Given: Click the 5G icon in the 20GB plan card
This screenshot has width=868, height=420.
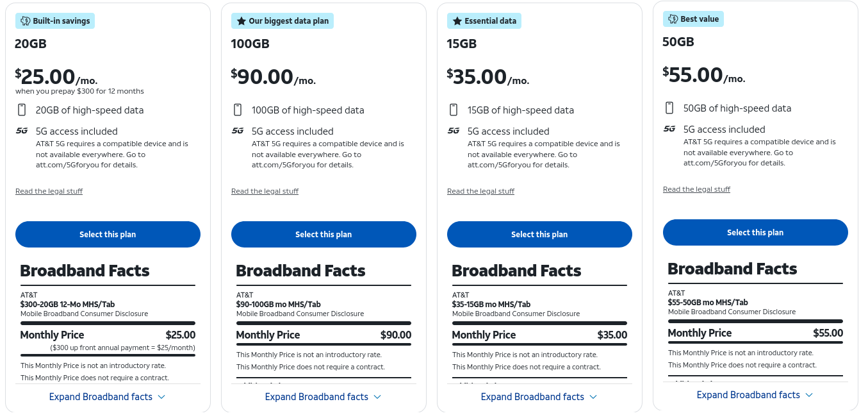Looking at the screenshot, I should (x=22, y=131).
